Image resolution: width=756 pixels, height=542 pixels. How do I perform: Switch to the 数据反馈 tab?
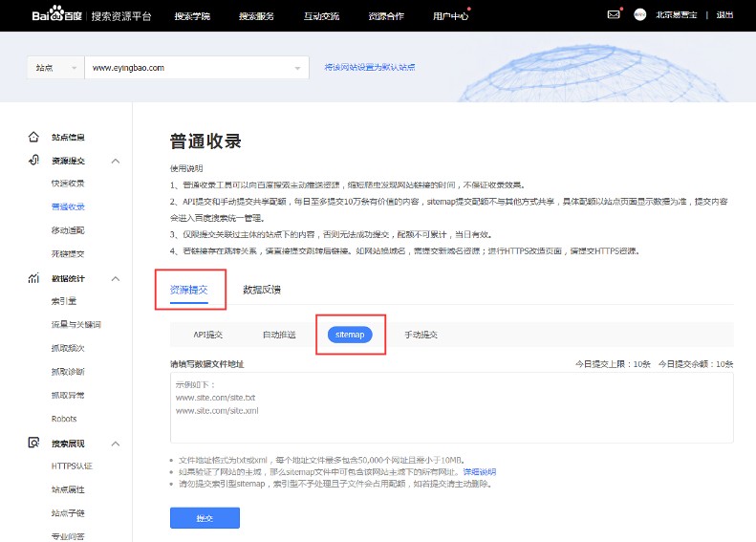pyautogui.click(x=261, y=289)
